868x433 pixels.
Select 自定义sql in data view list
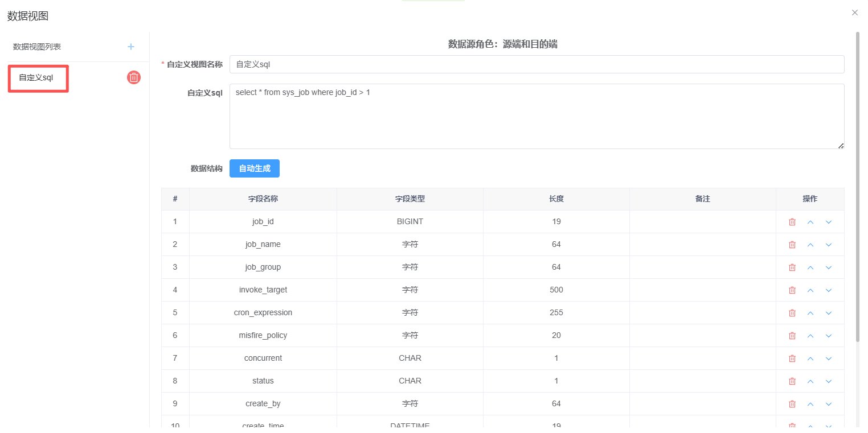click(x=36, y=78)
